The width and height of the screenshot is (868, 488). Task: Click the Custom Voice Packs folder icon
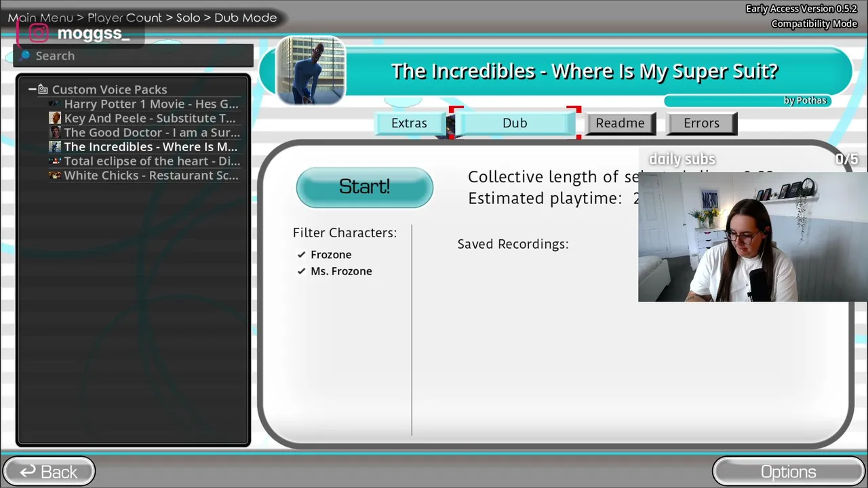click(43, 89)
